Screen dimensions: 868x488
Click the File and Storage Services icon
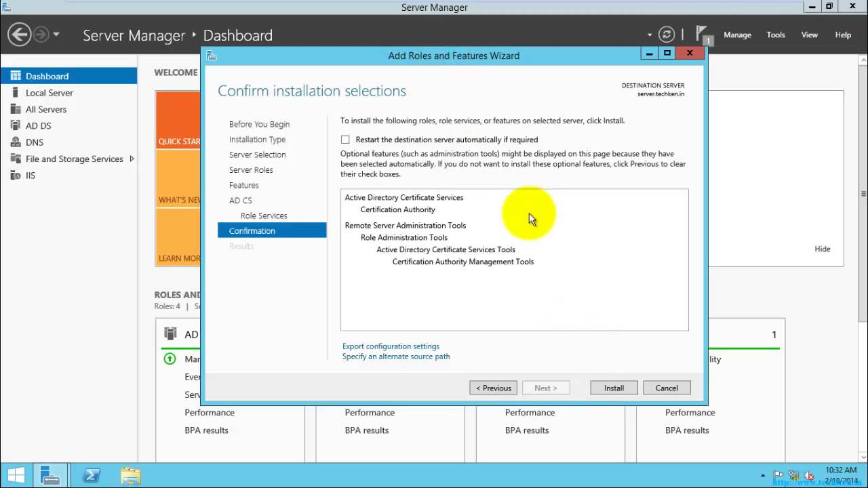pyautogui.click(x=16, y=159)
